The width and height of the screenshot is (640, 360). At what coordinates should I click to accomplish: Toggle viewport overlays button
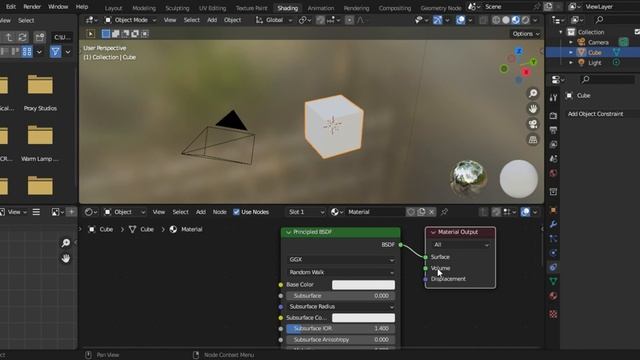click(x=460, y=20)
